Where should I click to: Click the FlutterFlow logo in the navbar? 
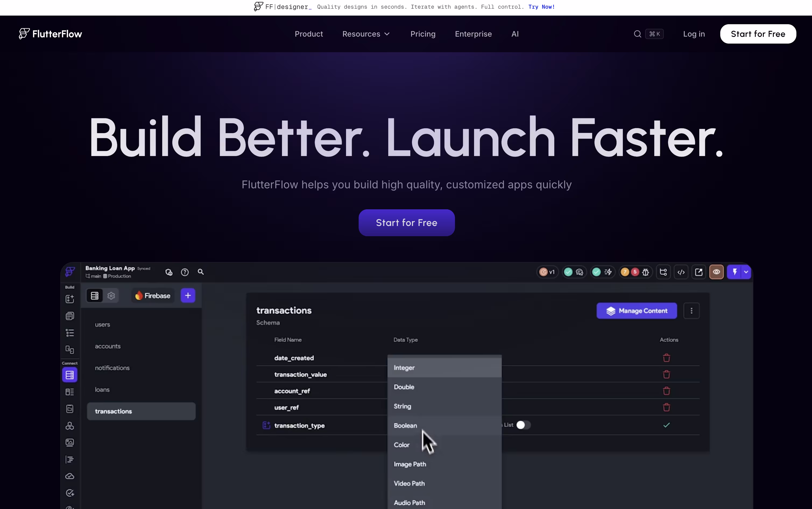pyautogui.click(x=51, y=34)
